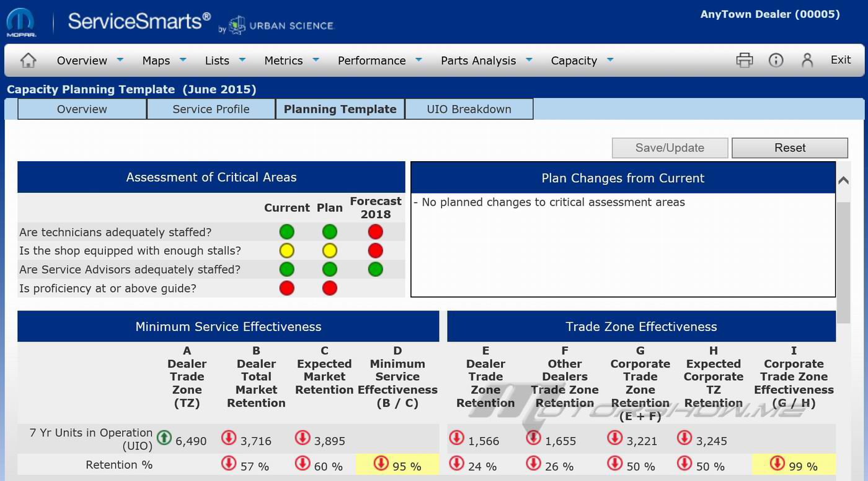Click Current yellow light for enough stalls
This screenshot has width=868, height=481.
(286, 250)
